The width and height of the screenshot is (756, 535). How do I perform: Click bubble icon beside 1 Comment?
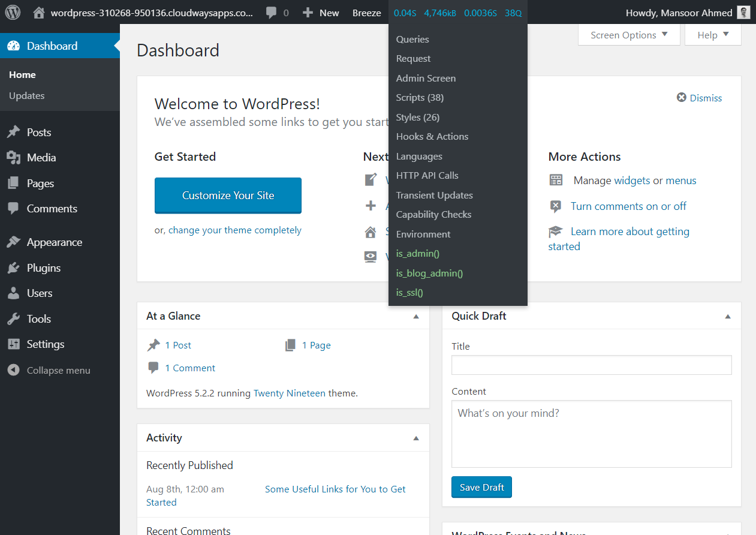(153, 368)
